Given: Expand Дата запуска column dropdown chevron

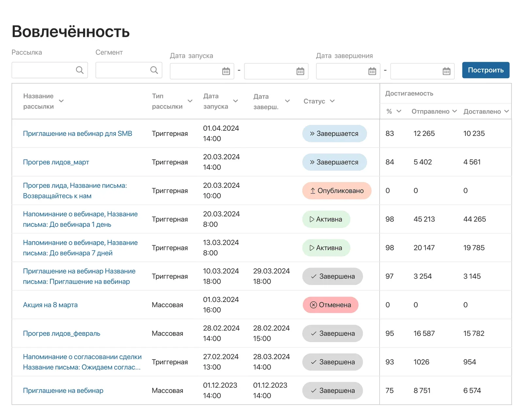Looking at the screenshot, I should (x=235, y=101).
